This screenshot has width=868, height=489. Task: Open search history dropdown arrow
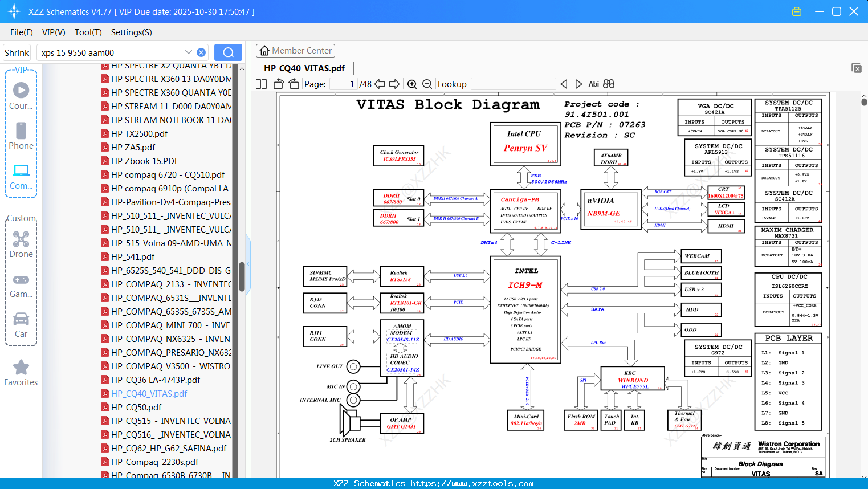[x=189, y=52]
